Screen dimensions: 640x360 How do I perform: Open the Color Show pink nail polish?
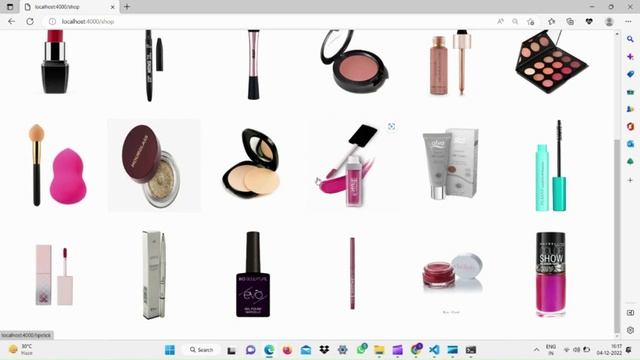pyautogui.click(x=551, y=275)
